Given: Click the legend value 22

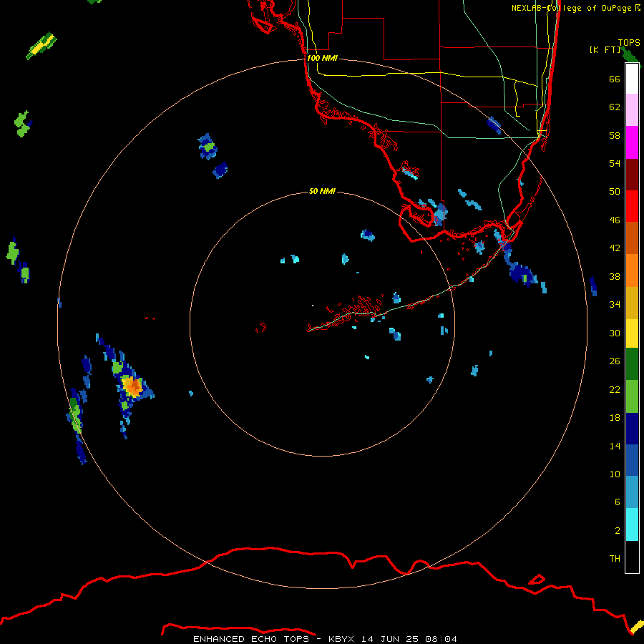Looking at the screenshot, I should point(615,389).
